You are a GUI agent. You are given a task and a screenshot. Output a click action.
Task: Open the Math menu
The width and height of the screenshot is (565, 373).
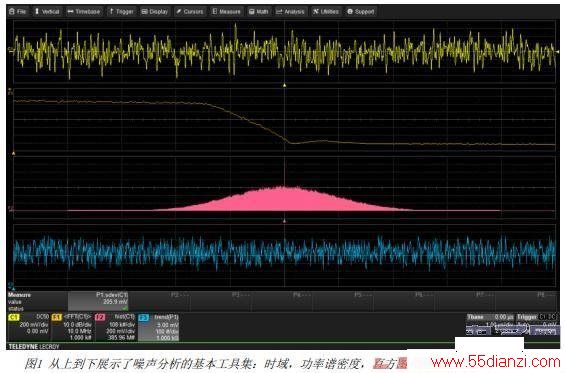pos(259,12)
